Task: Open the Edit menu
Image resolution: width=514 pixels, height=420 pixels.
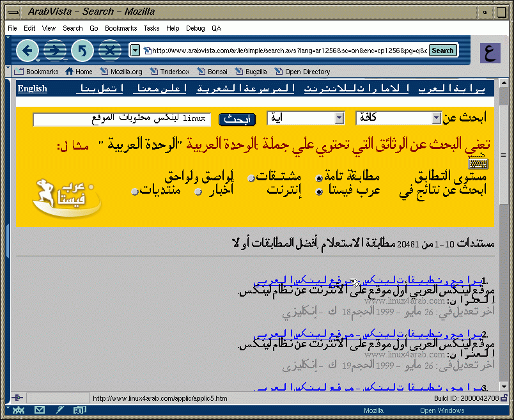Action: coord(29,28)
